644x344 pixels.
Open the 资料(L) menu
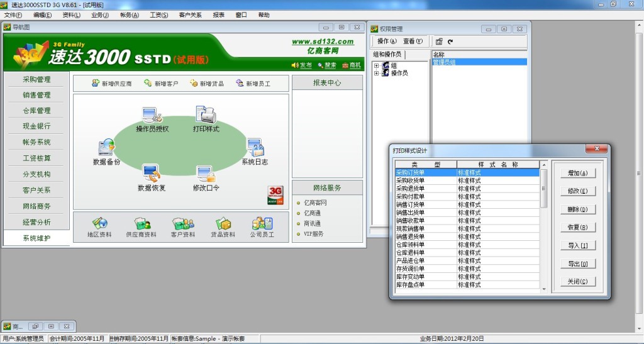(72, 14)
